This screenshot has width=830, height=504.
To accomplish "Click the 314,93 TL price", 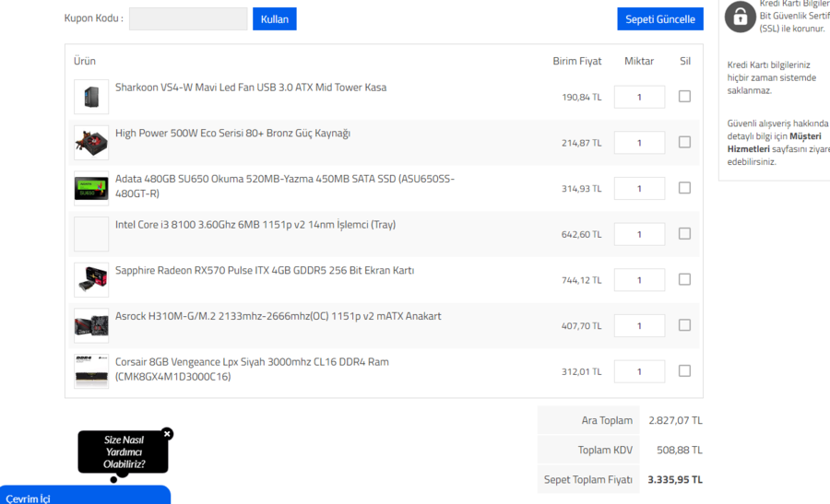I will (581, 189).
